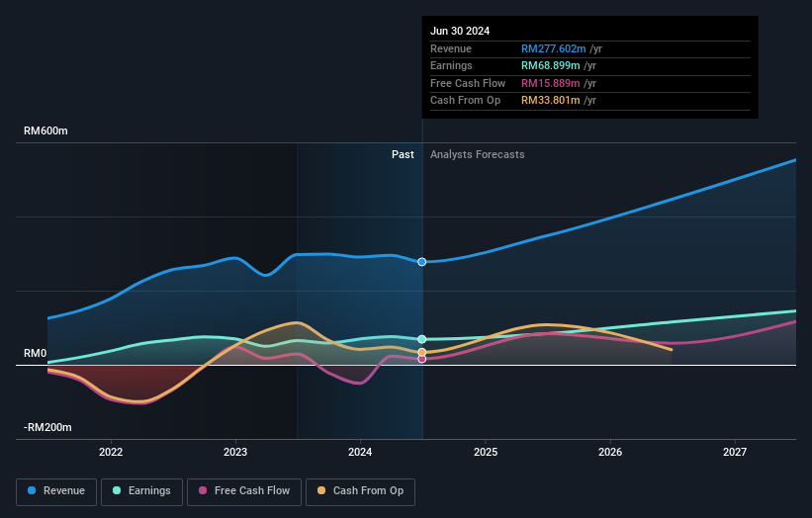Click the Past section label

(403, 155)
